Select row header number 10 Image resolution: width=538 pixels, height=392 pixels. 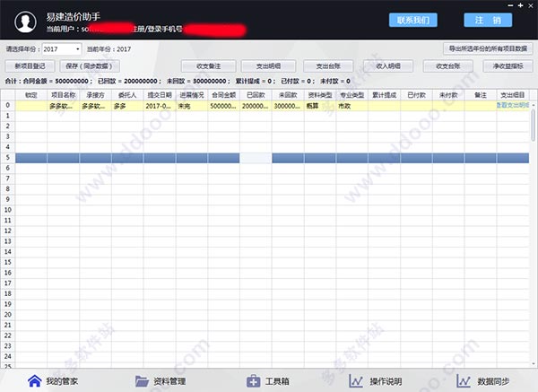[x=7, y=210]
